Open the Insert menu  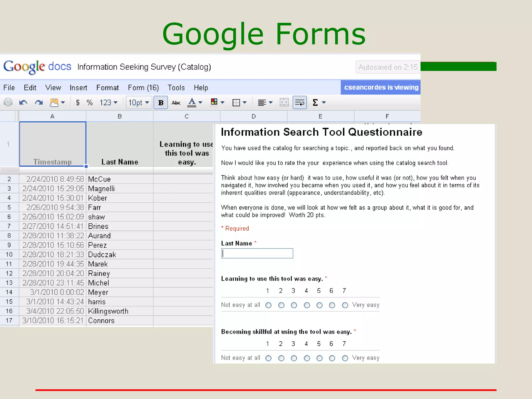[x=78, y=88]
